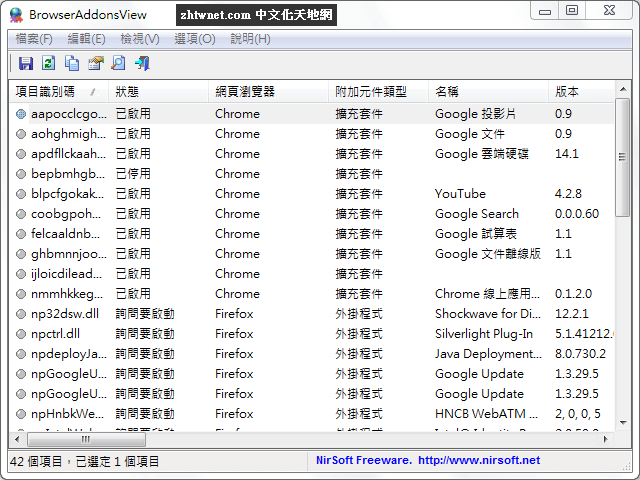Click the status icon beside aohghmigh
640x480 pixels.
point(21,134)
